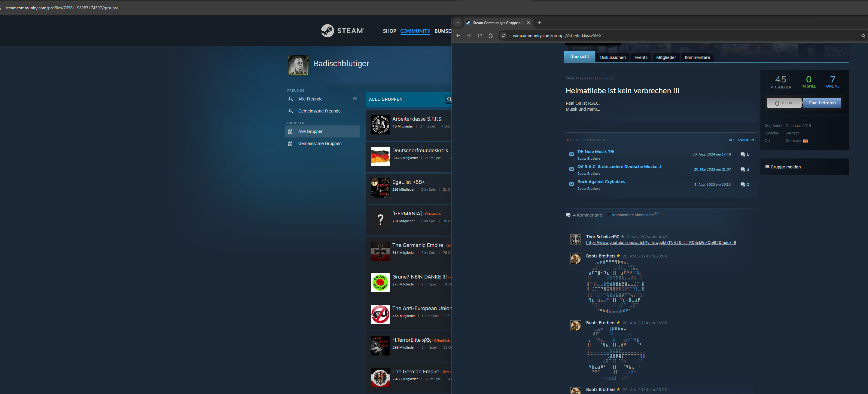868x394 pixels.
Task: Click the search magnifier in Alle Gruppen header
Action: [x=449, y=99]
